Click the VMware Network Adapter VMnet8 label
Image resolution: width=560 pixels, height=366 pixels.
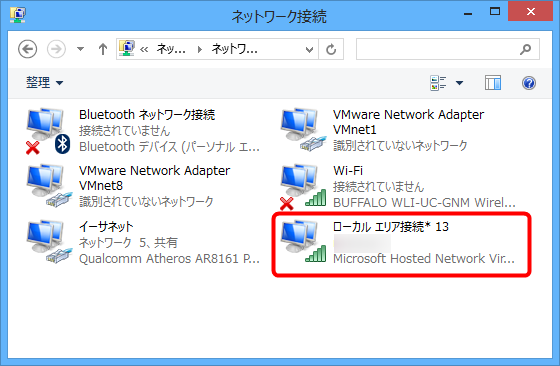pos(154,178)
